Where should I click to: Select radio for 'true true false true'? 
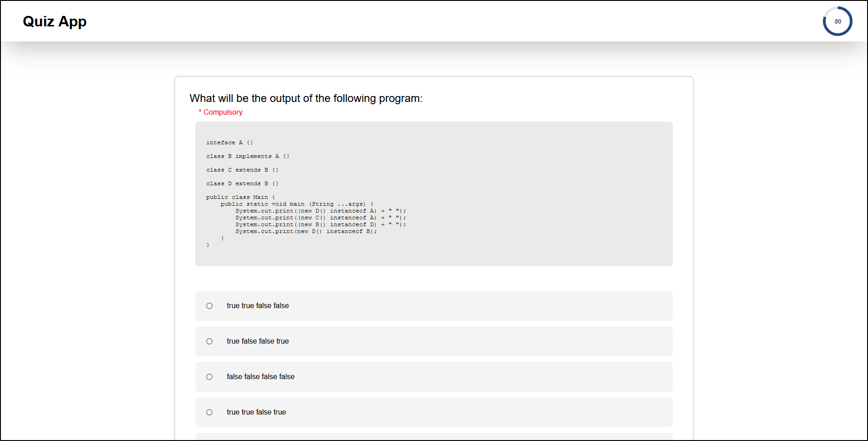click(x=209, y=412)
